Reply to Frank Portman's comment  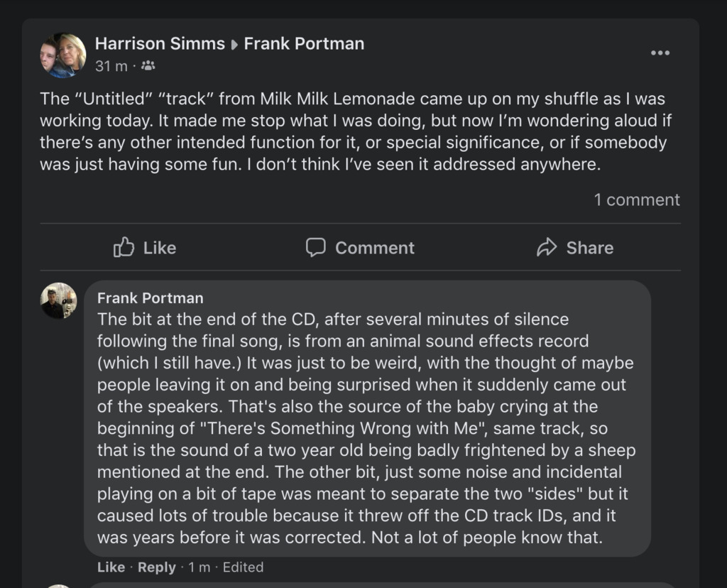157,567
